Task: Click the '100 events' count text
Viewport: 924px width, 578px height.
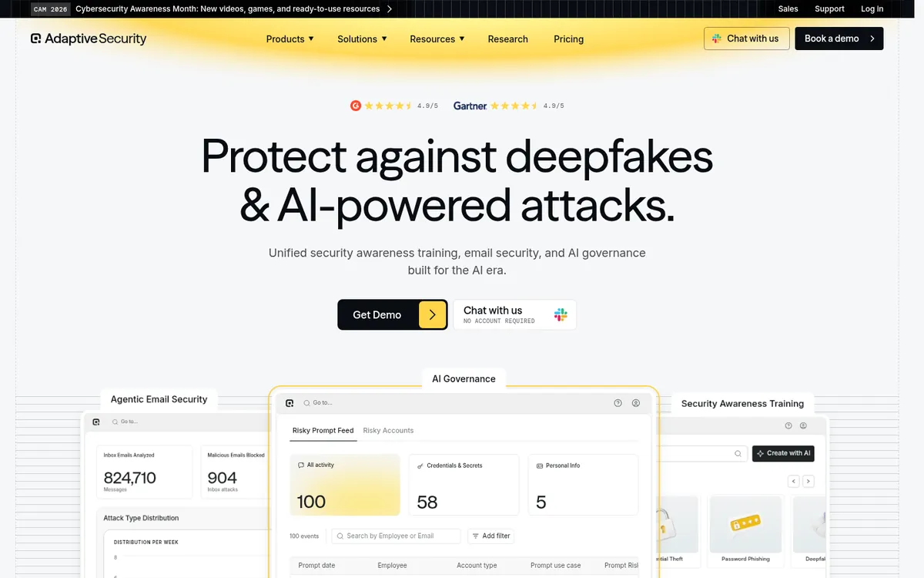Action: coord(304,536)
